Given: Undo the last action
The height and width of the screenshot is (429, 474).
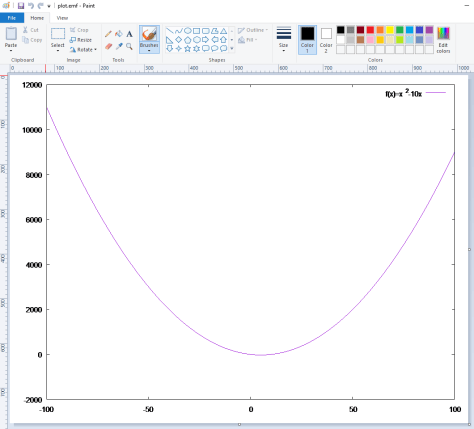Looking at the screenshot, I should click(31, 6).
